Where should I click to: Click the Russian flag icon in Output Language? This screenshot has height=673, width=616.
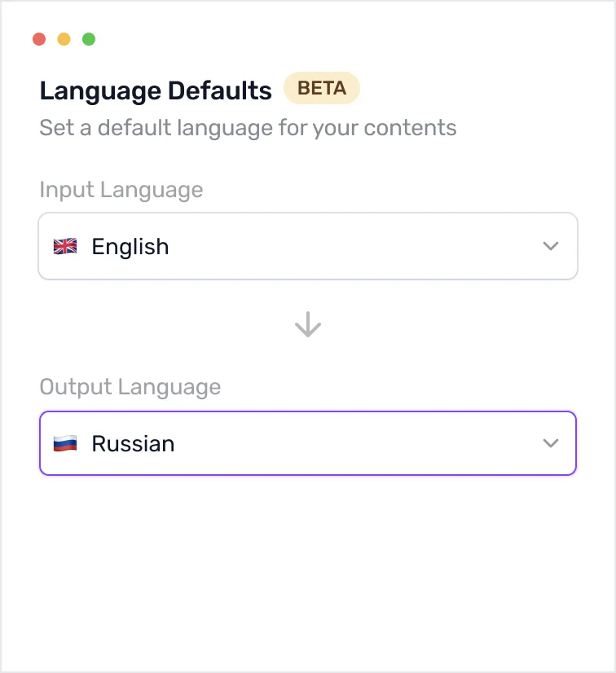64,443
